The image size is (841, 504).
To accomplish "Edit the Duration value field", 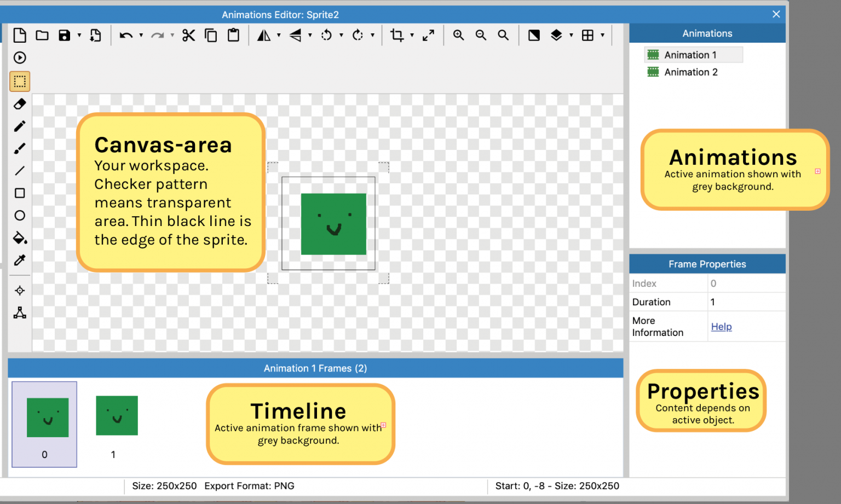I will click(x=747, y=302).
